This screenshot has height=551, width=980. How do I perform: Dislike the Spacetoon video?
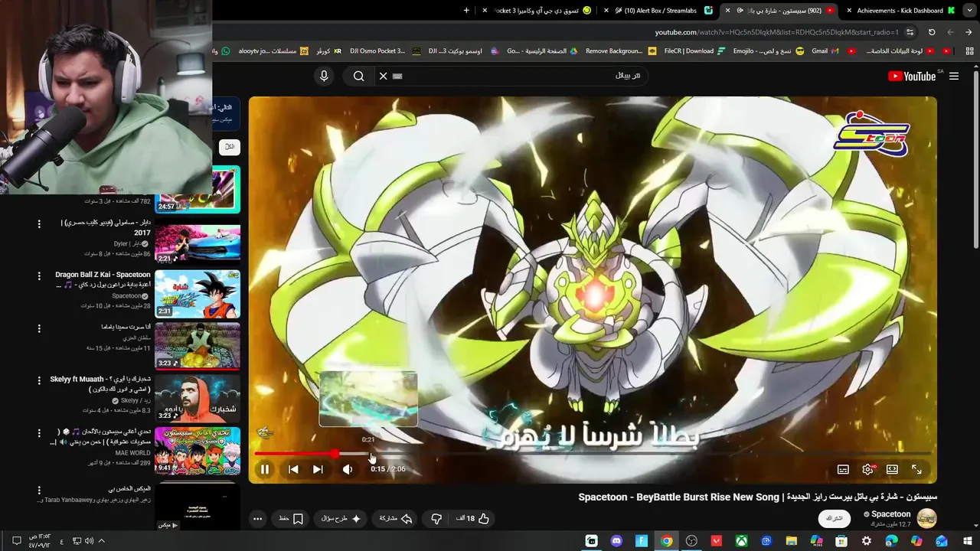[x=436, y=518]
